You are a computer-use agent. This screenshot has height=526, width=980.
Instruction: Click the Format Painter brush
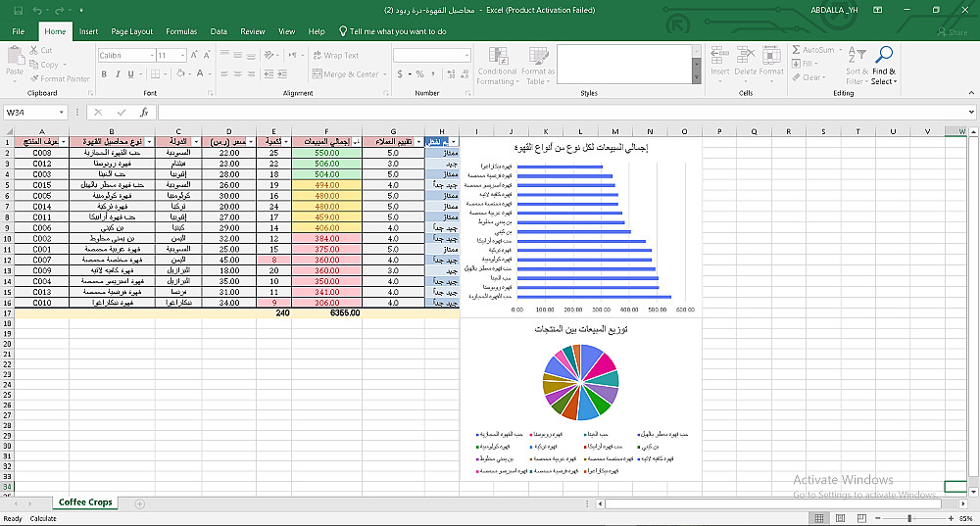(x=33, y=78)
